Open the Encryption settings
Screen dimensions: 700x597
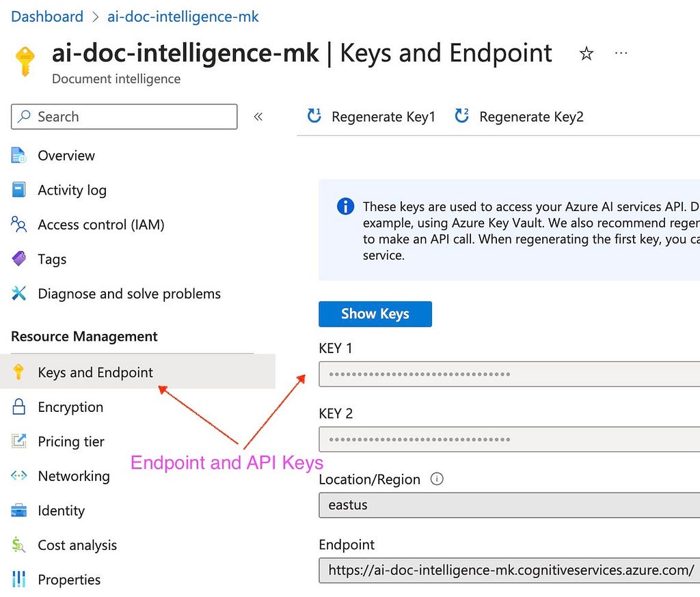(70, 407)
